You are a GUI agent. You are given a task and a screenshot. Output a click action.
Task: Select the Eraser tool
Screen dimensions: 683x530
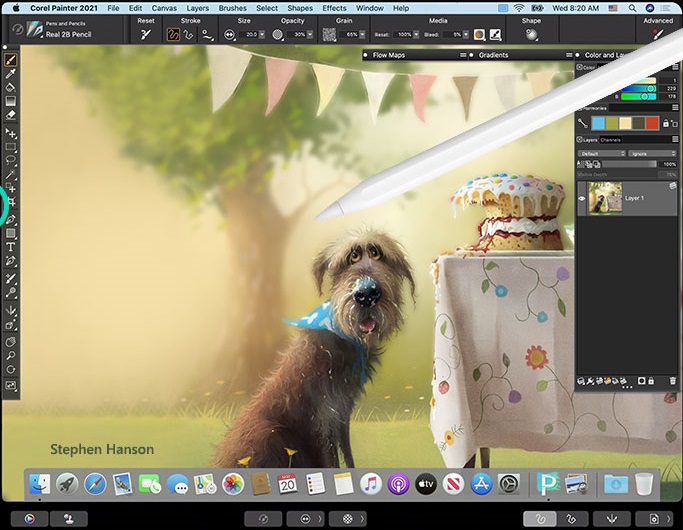[10, 115]
